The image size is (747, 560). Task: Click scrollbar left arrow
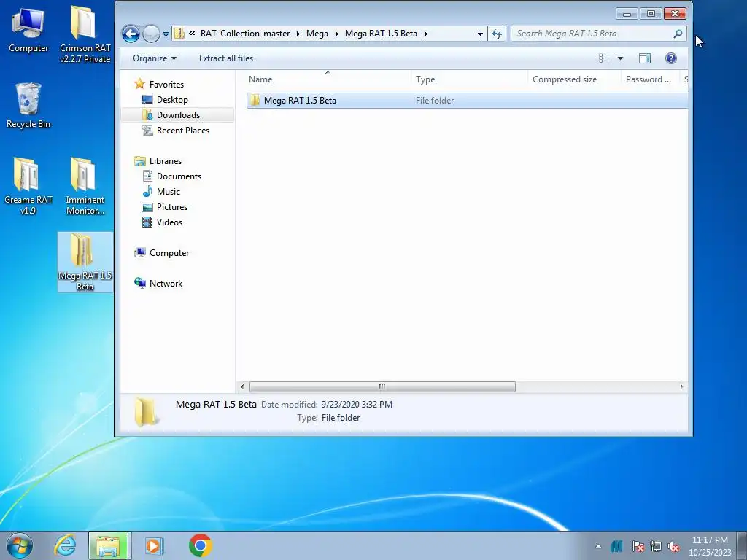[x=242, y=386]
